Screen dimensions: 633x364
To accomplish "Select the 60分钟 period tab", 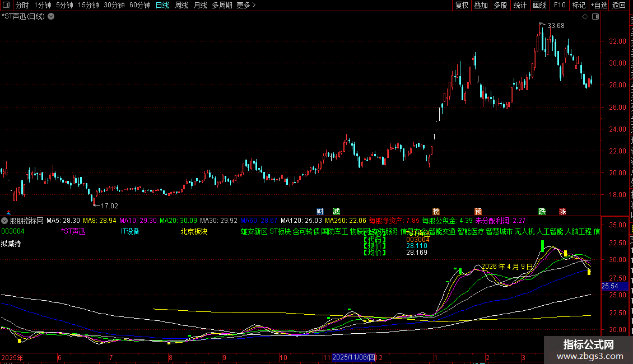I will 140,5.
